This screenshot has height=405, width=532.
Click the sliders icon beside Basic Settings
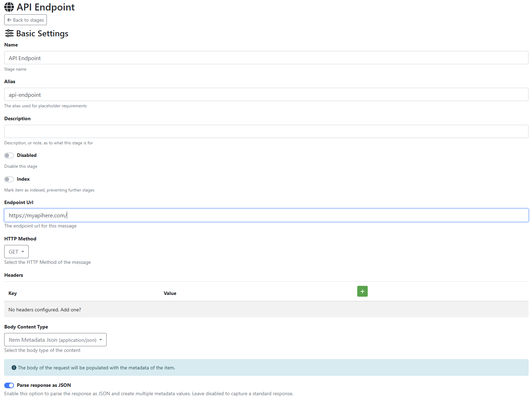click(x=9, y=34)
